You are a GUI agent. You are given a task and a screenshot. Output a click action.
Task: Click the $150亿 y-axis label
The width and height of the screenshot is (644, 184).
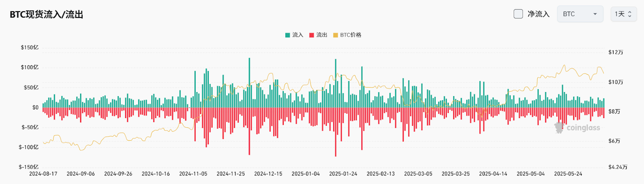click(30, 48)
